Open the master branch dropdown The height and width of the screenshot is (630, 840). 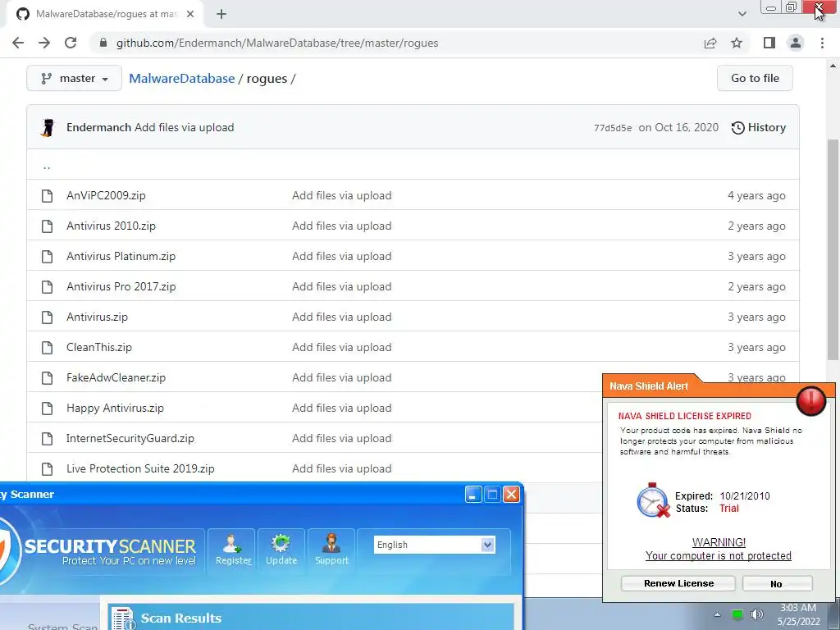[x=74, y=78]
